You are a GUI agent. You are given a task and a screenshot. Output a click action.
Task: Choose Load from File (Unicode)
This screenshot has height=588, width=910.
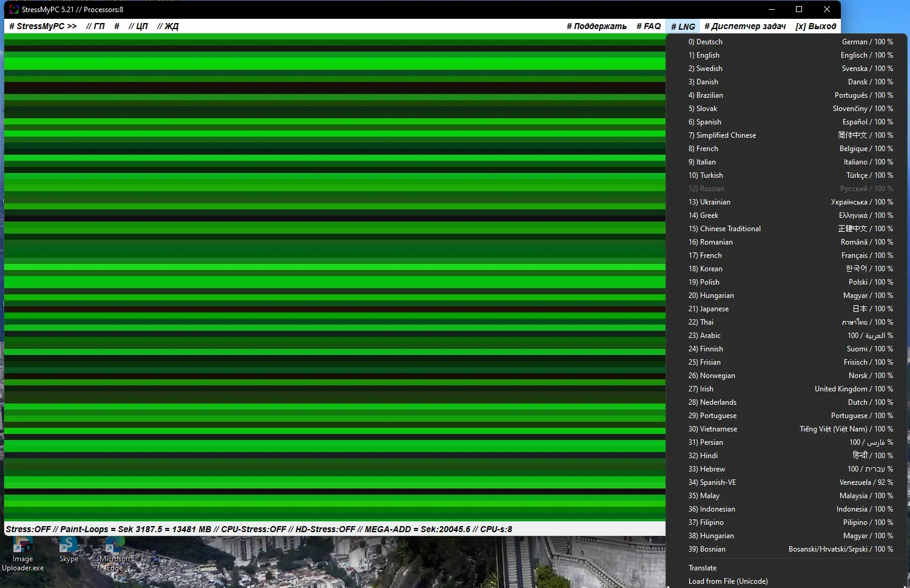728,581
